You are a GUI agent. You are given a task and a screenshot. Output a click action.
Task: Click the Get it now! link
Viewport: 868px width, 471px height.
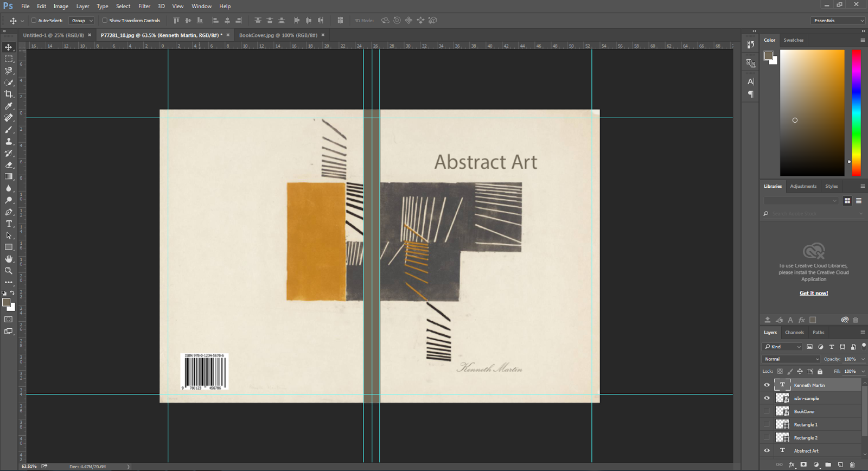[x=814, y=293]
